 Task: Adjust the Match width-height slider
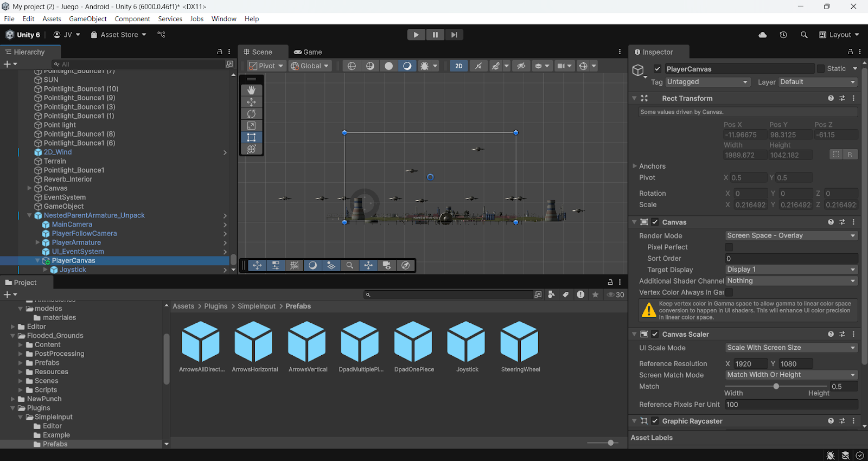[776, 387]
